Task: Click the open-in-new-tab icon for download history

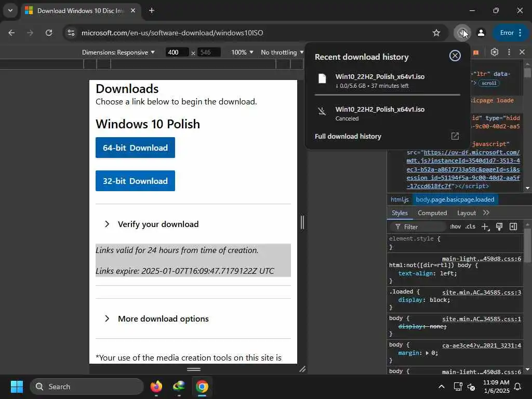Action: (x=455, y=136)
